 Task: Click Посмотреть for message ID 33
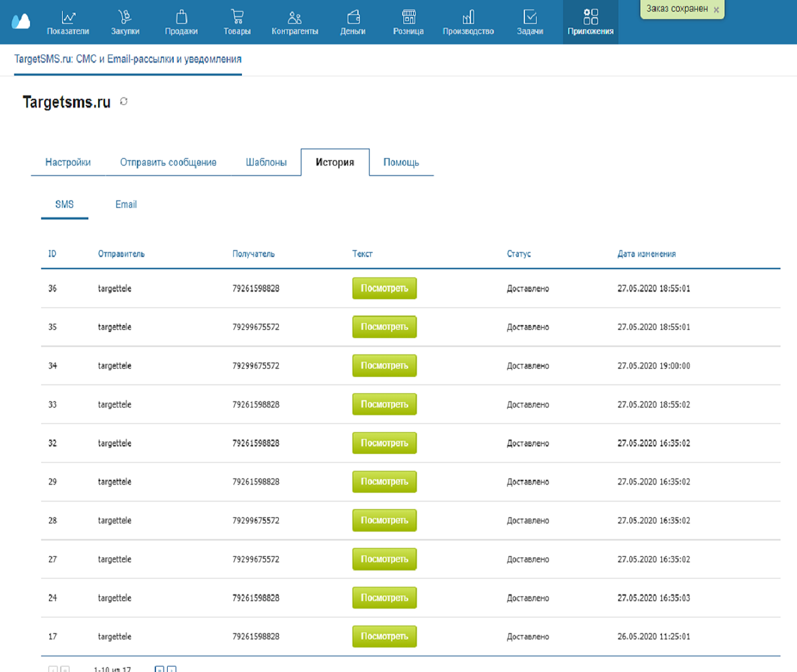385,404
